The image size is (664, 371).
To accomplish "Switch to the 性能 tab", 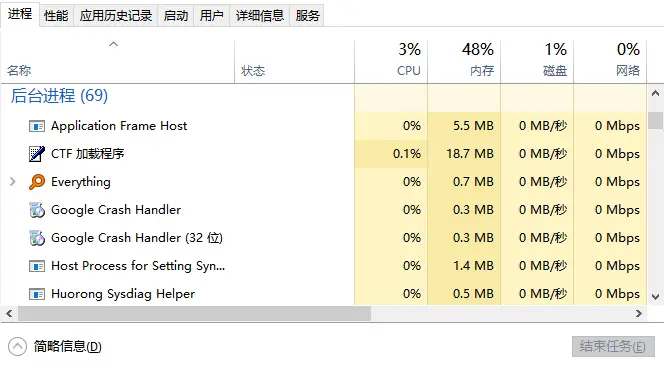I will 56,16.
